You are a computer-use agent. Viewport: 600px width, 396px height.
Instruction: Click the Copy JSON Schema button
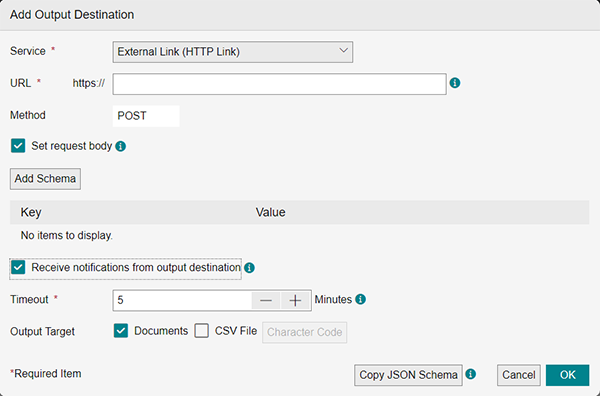[x=408, y=375]
